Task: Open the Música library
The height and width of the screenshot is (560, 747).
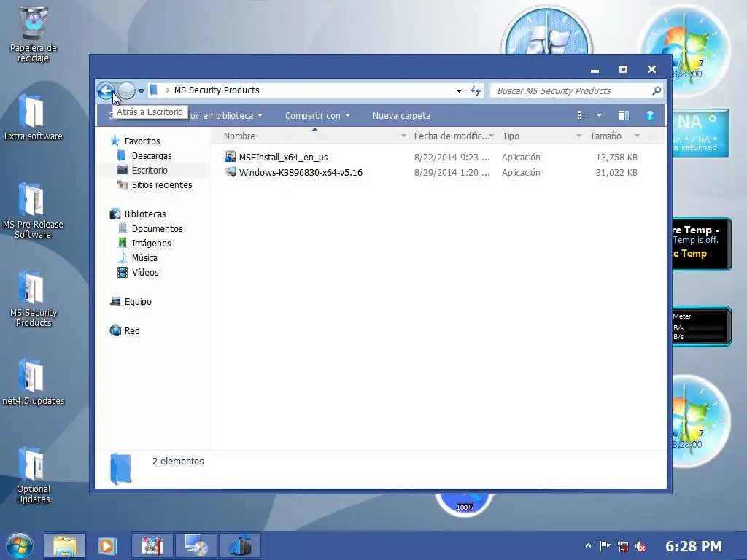Action: point(144,257)
